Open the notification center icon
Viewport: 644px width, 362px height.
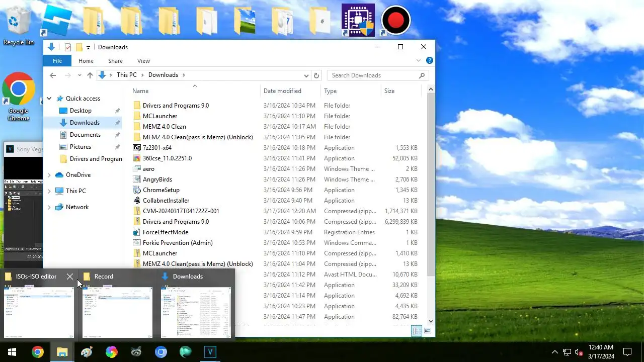coord(627,352)
